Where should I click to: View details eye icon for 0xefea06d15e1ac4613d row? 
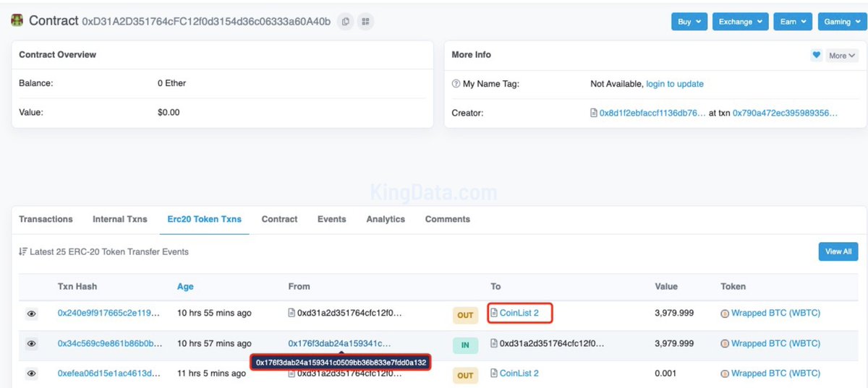coord(32,374)
